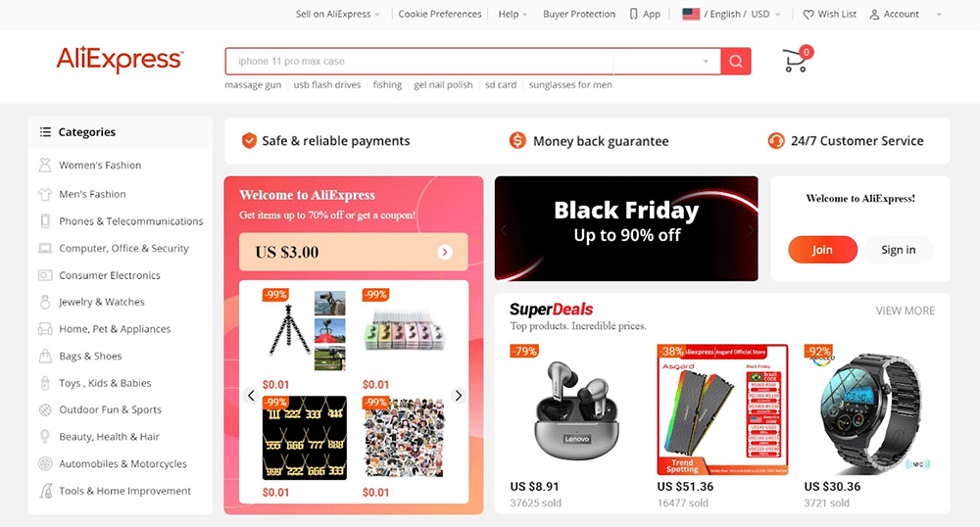This screenshot has width=980, height=527.
Task: Open the Lenovo earbuds product thumbnail
Action: (x=576, y=410)
